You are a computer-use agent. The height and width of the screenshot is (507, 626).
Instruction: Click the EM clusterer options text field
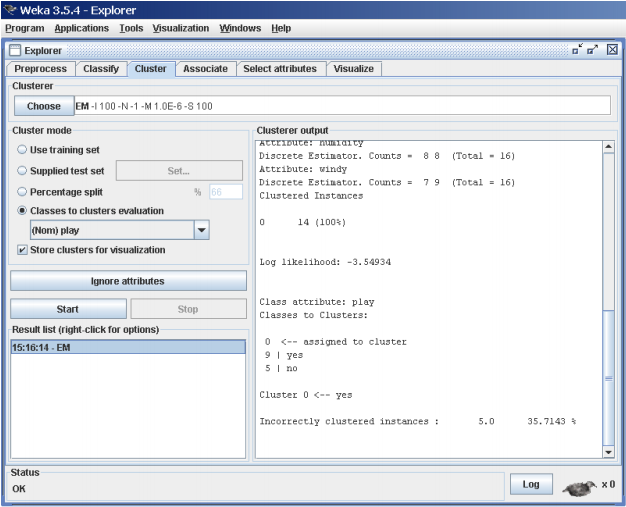[343, 106]
